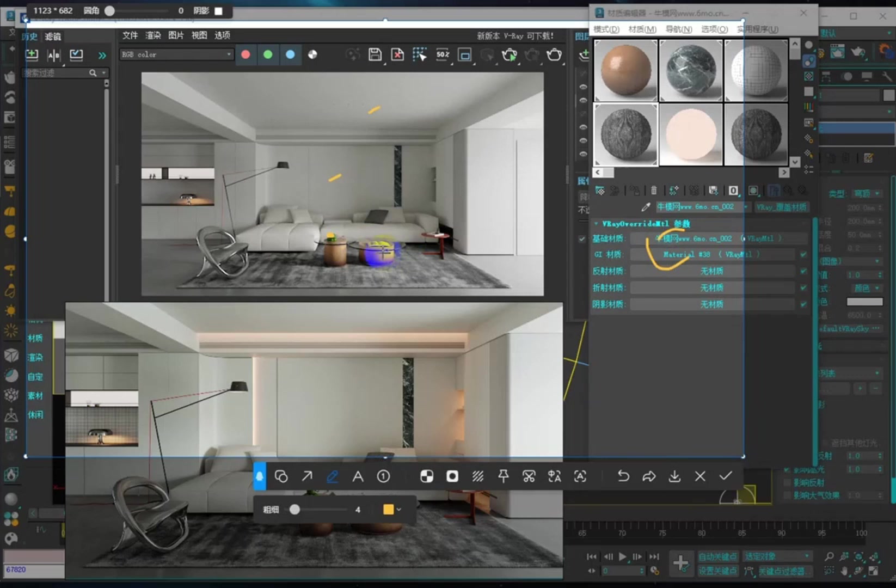The width and height of the screenshot is (896, 588).
Task: Collapse the VRayOverrideMtl 参数 rollout
Action: coord(596,223)
